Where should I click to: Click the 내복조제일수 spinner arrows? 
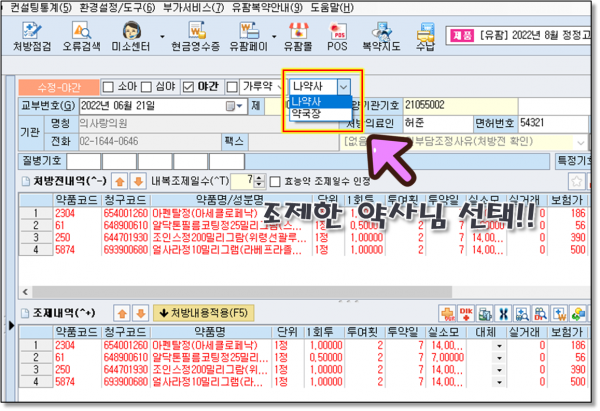260,181
